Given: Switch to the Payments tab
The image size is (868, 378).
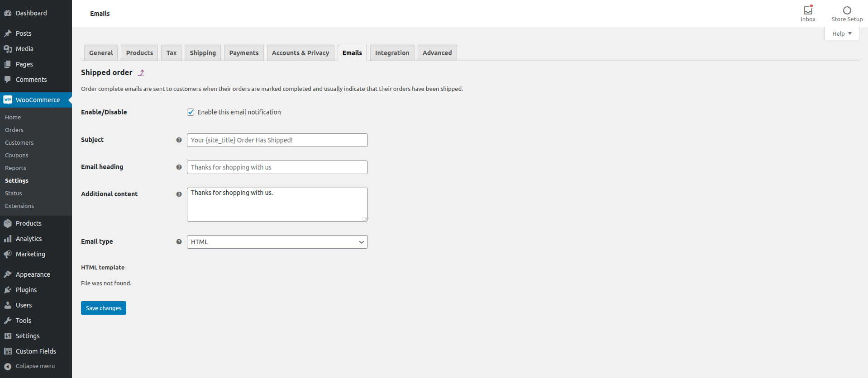Looking at the screenshot, I should point(244,53).
